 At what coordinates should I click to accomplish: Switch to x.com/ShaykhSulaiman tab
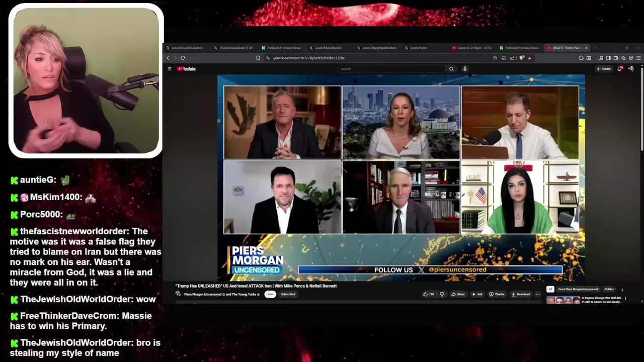tap(187, 48)
